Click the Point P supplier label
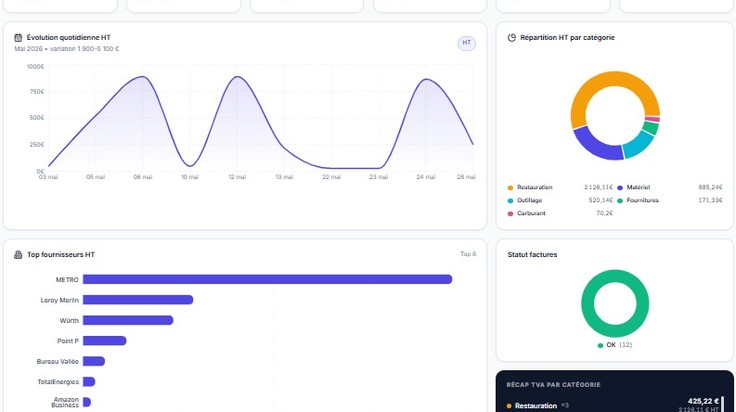Image resolution: width=736 pixels, height=412 pixels. tap(68, 341)
